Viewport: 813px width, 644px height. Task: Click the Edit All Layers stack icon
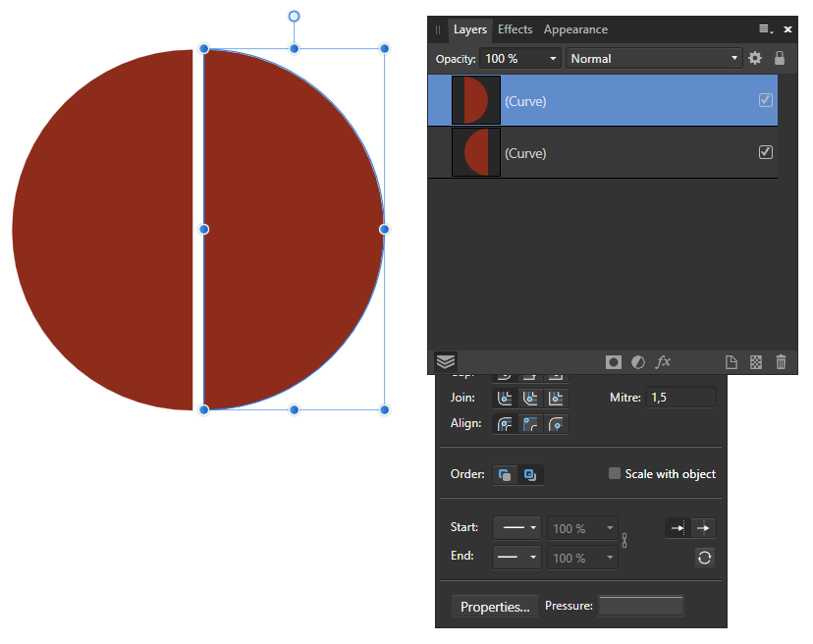(x=446, y=361)
